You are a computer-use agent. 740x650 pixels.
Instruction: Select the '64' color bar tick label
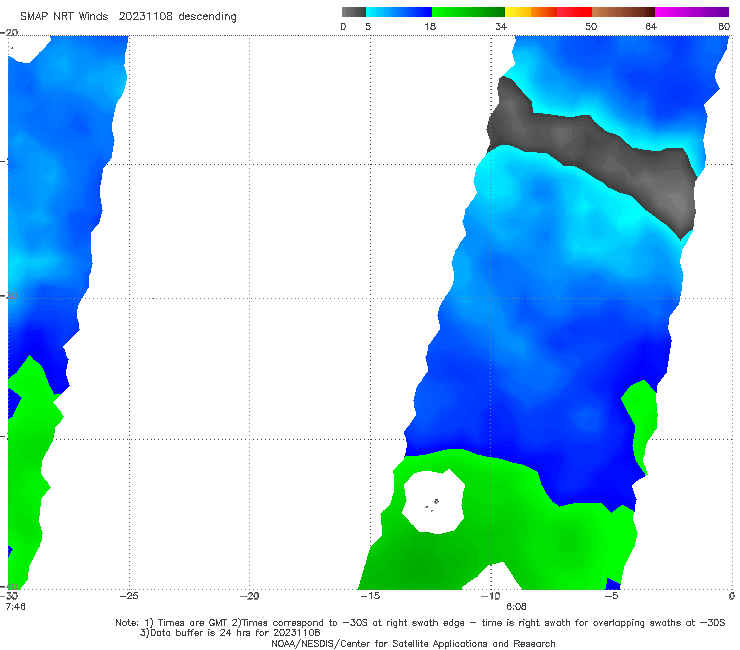(x=651, y=26)
